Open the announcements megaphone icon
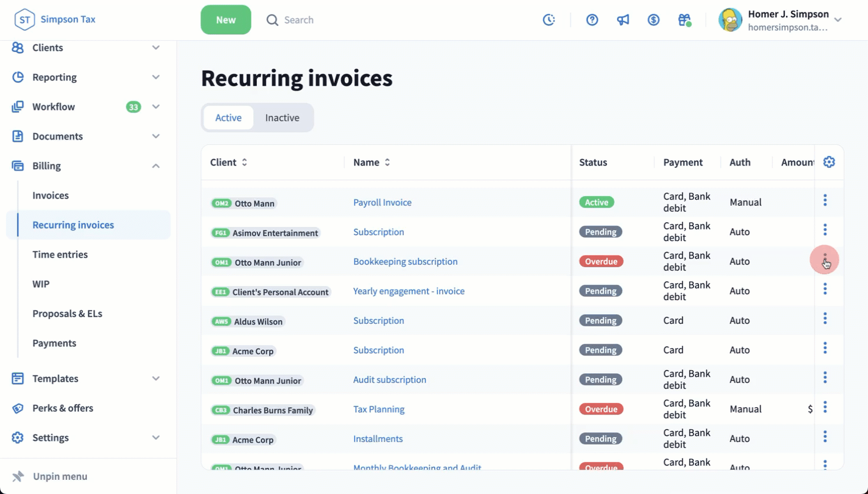 click(x=623, y=19)
